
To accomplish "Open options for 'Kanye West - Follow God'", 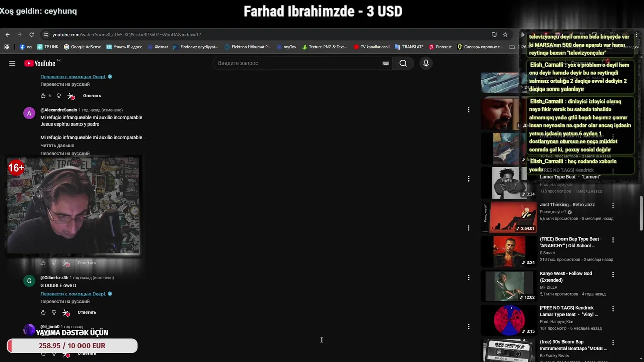I will pos(613,274).
